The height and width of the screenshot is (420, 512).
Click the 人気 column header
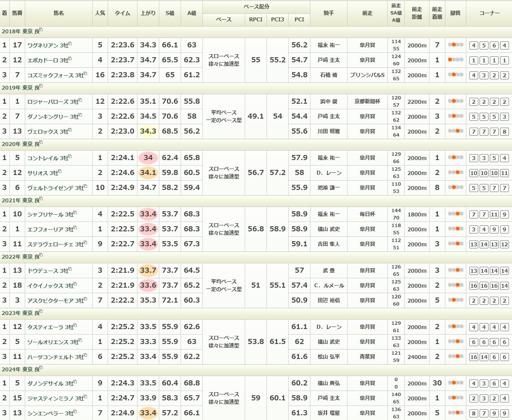tap(100, 13)
